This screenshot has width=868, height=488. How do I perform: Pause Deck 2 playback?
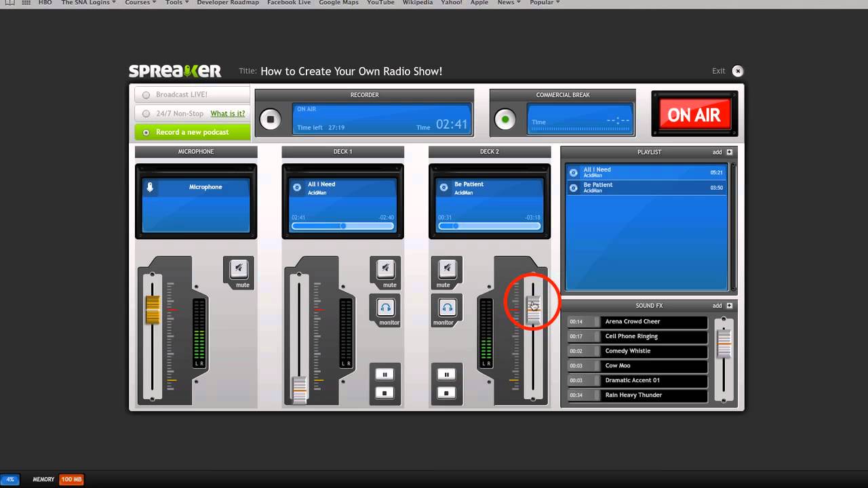(446, 374)
